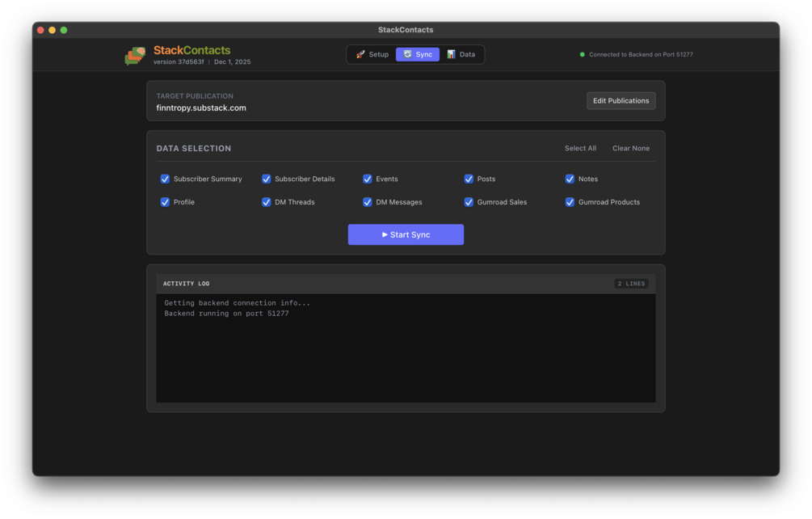Uncheck the Gumroad Sales checkbox
The image size is (812, 519).
point(469,202)
